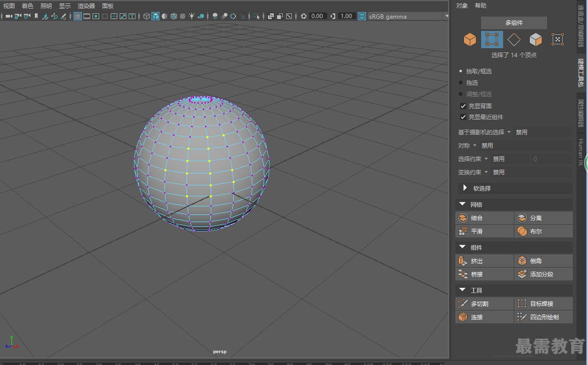Click the isolate select icon
This screenshot has width=588, height=365.
[x=256, y=16]
